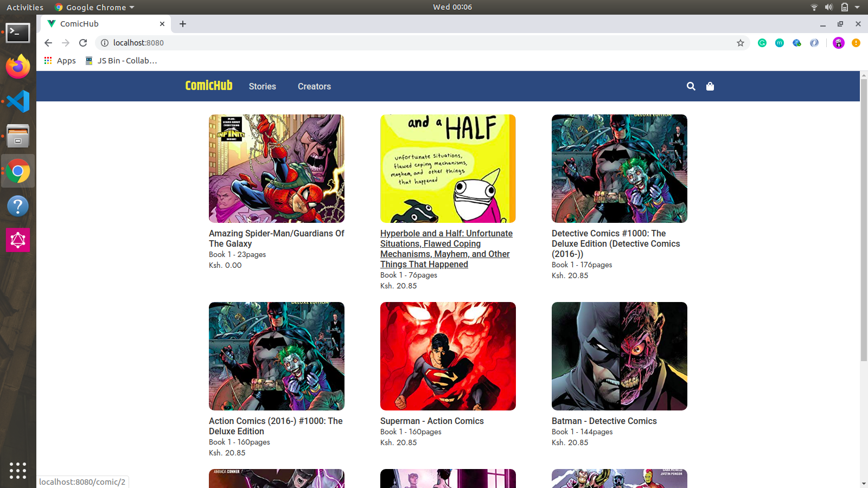Click the orange Chrome update alert icon
This screenshot has width=868, height=488.
coord(856,43)
